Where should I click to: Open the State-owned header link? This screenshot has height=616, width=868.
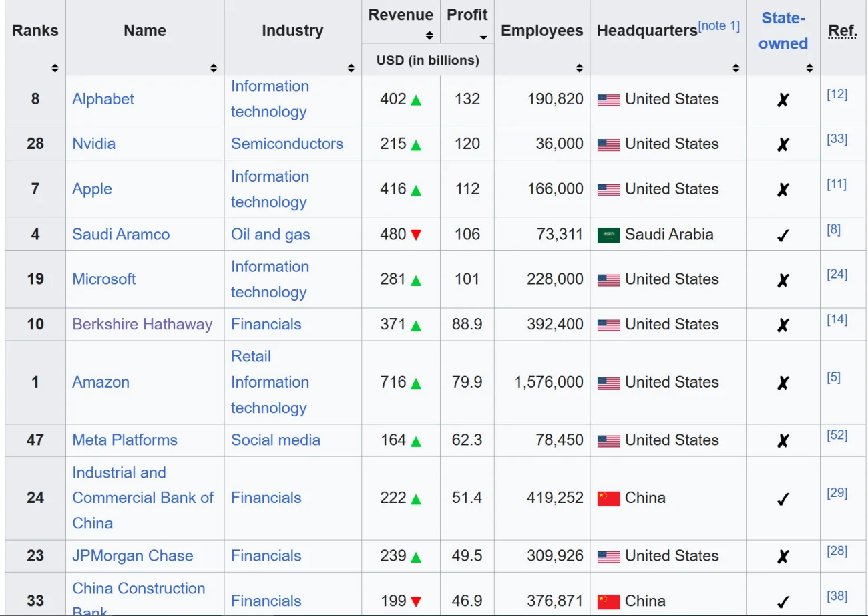click(783, 31)
